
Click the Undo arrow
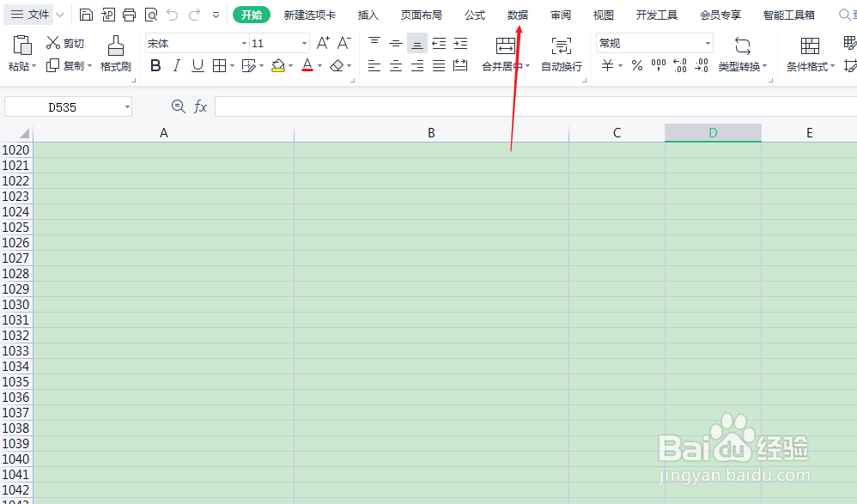pos(173,15)
